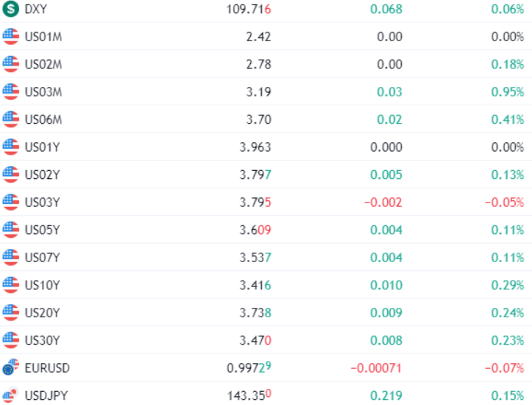
Task: Select the US03Y symbol name
Action: (x=42, y=202)
